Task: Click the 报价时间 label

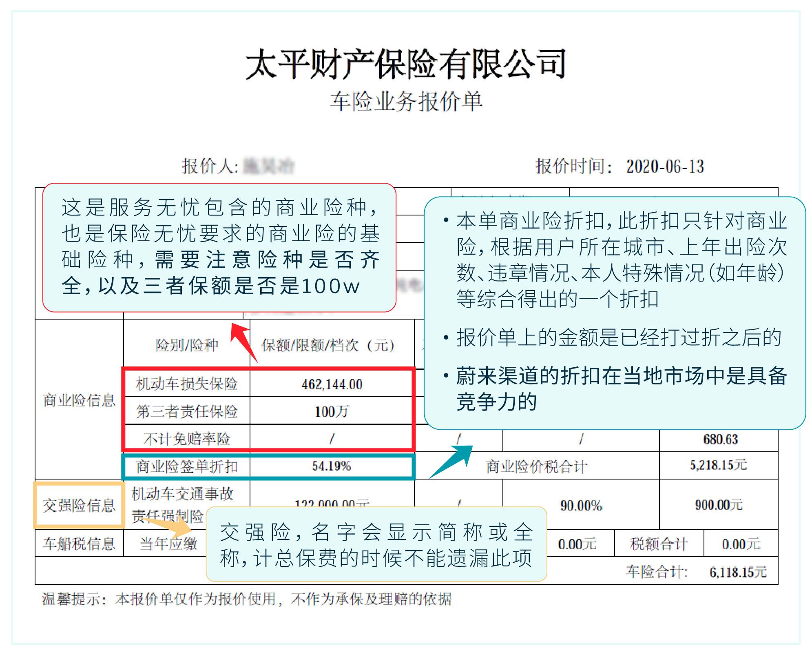Action: click(x=574, y=166)
